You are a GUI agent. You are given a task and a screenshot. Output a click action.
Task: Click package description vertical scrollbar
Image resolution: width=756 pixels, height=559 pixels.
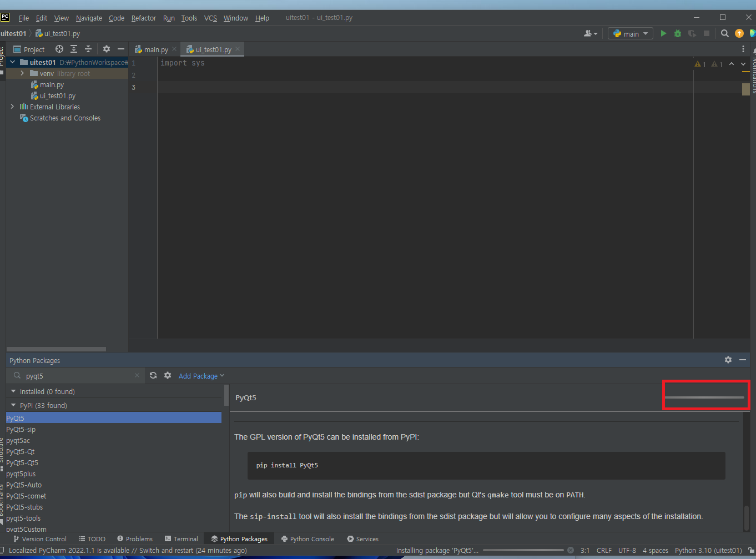point(747,517)
